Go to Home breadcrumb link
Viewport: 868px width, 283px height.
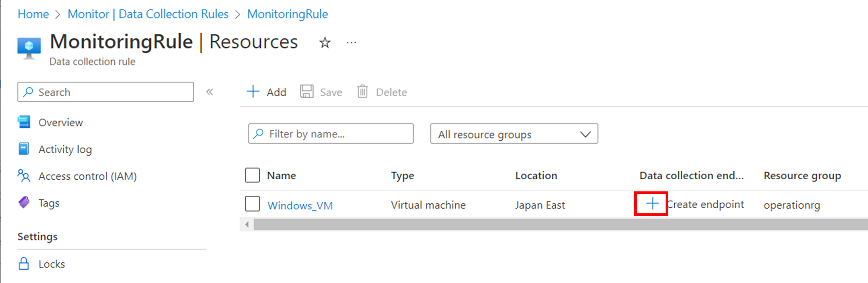pos(33,14)
